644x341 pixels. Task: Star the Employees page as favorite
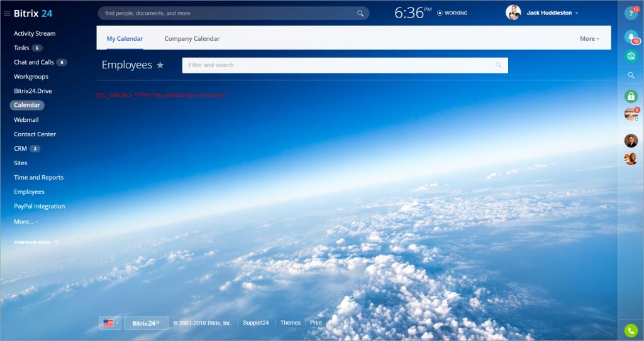point(160,65)
